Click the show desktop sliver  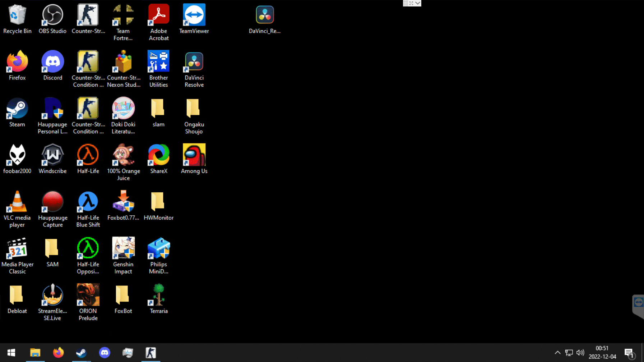pos(642,353)
